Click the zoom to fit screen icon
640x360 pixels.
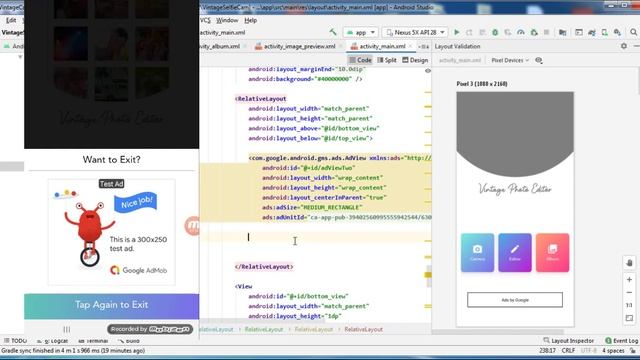(x=629, y=318)
